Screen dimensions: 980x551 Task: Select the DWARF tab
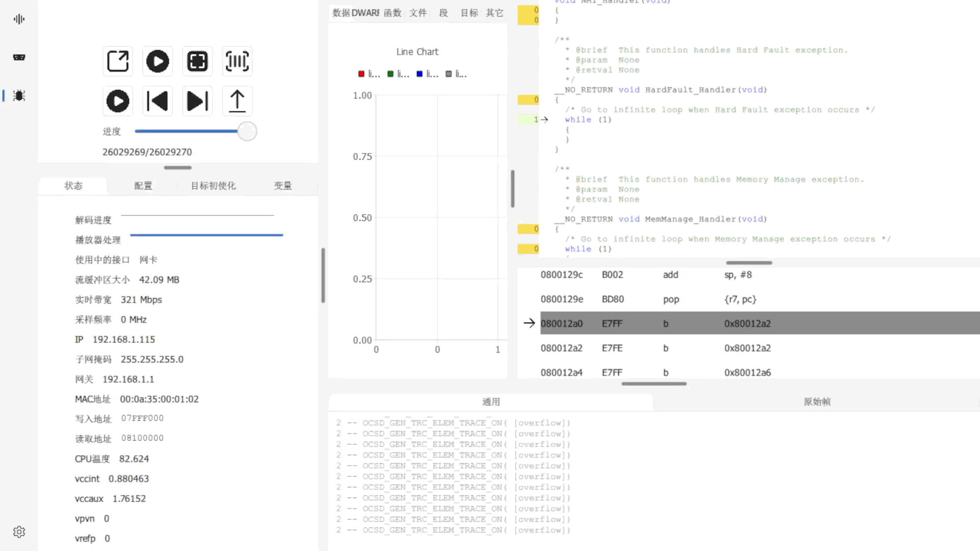[365, 13]
